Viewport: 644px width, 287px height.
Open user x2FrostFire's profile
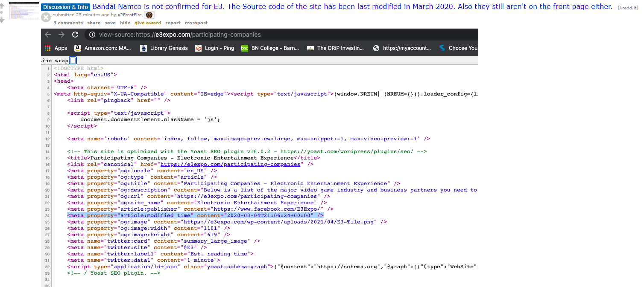(129, 15)
